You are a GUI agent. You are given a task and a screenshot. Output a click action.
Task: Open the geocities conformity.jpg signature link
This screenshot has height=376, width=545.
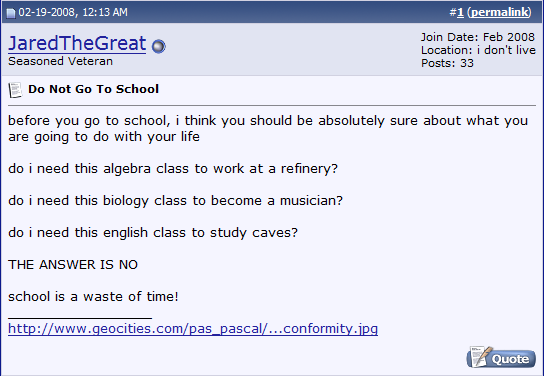pos(193,329)
